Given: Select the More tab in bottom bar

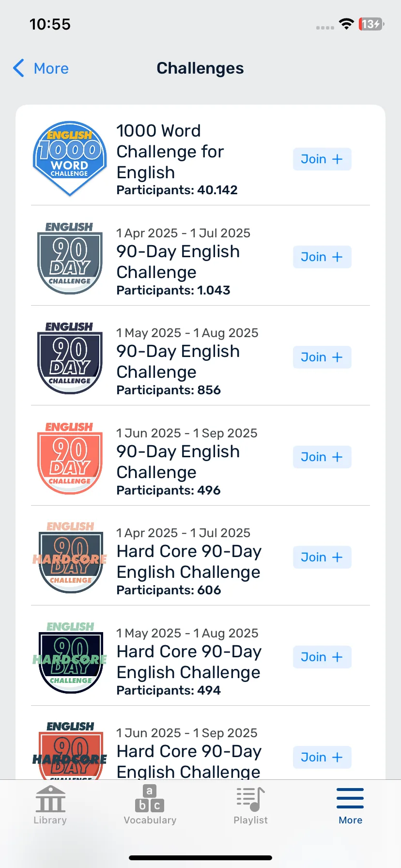Looking at the screenshot, I should pyautogui.click(x=350, y=806).
